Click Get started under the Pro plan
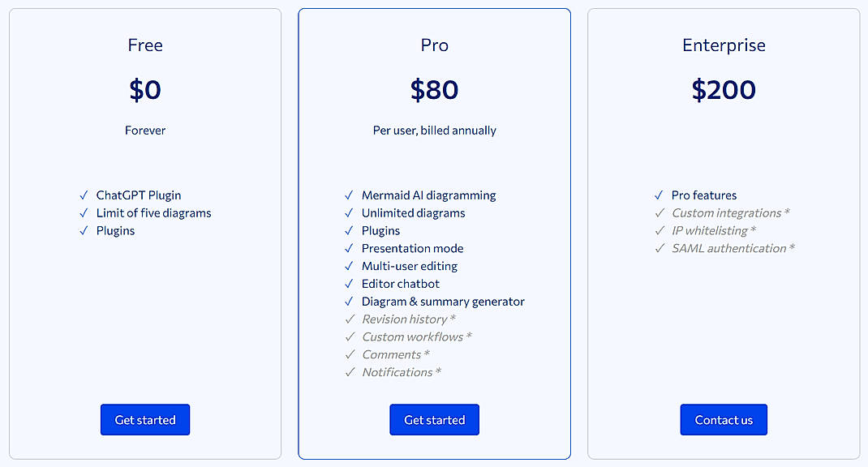868x467 pixels. click(434, 419)
